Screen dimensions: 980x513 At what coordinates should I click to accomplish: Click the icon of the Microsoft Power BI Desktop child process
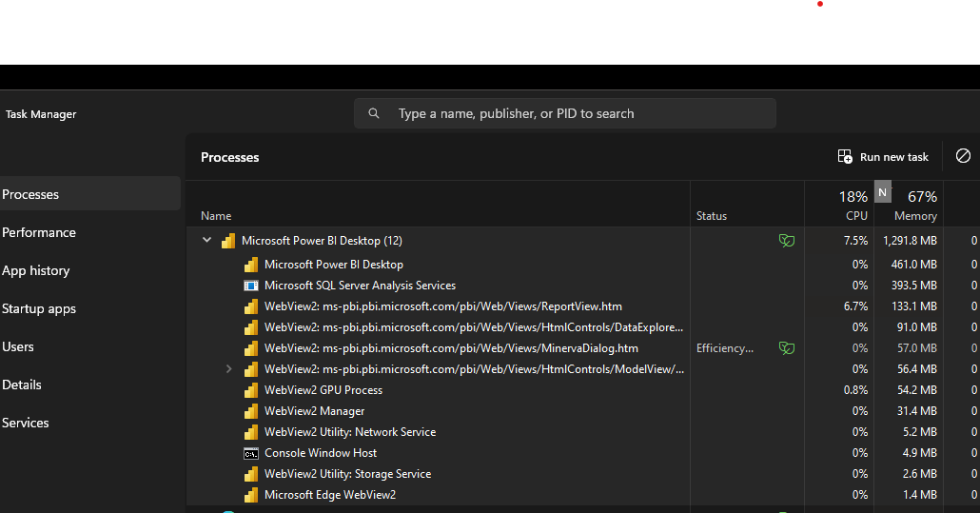click(250, 265)
